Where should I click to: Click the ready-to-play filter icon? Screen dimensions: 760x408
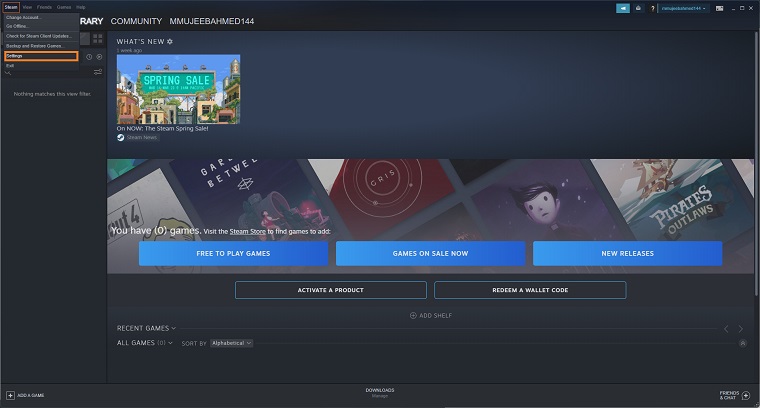[x=99, y=57]
